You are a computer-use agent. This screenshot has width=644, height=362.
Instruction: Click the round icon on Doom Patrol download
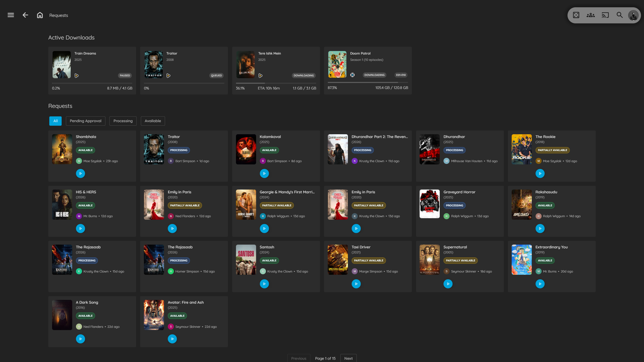point(352,75)
